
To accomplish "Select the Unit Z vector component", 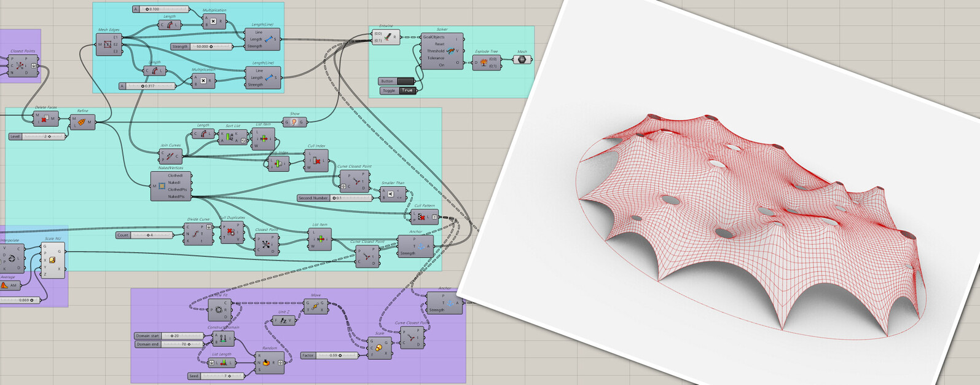I will (x=283, y=320).
